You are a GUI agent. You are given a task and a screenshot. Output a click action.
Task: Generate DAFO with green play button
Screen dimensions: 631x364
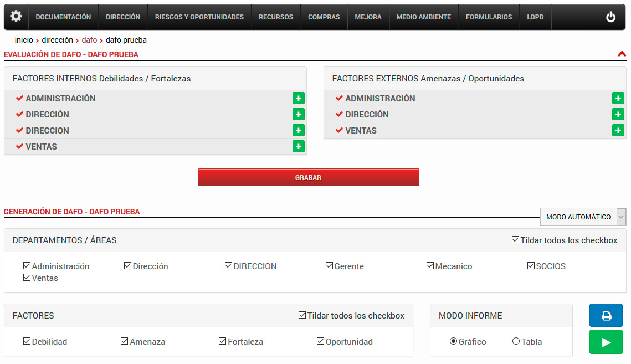pyautogui.click(x=606, y=342)
